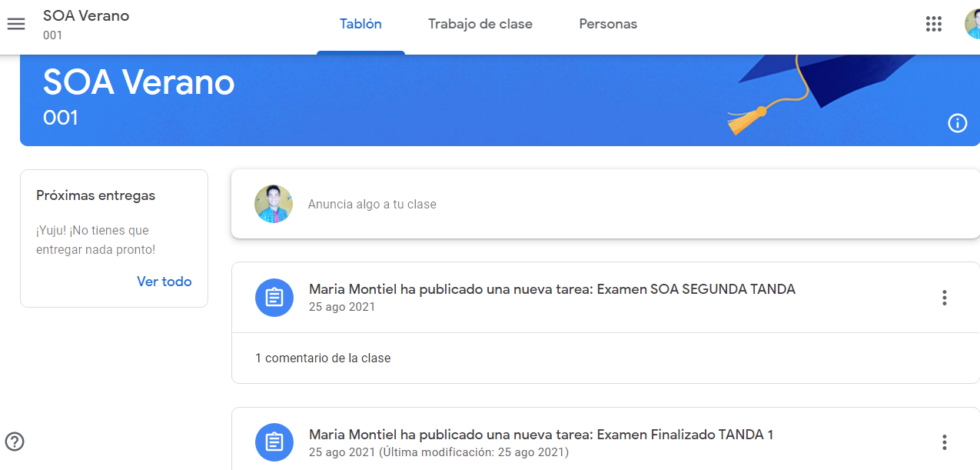This screenshot has height=470, width=980.
Task: Click assignment icon for Examen SOA SEGUNDA TANDA
Action: [x=274, y=298]
